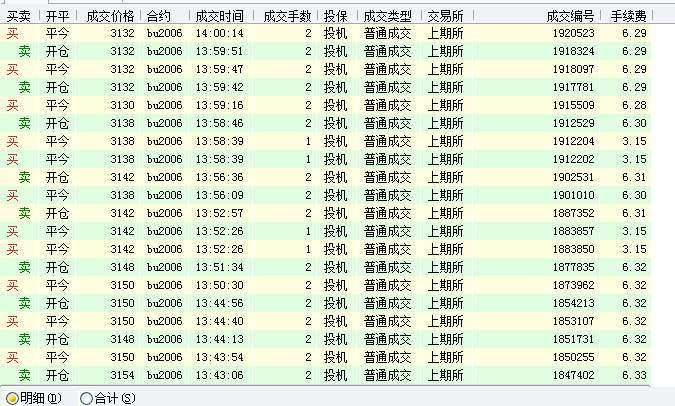
Task: Select trade number 1902531
Action: click(x=573, y=177)
